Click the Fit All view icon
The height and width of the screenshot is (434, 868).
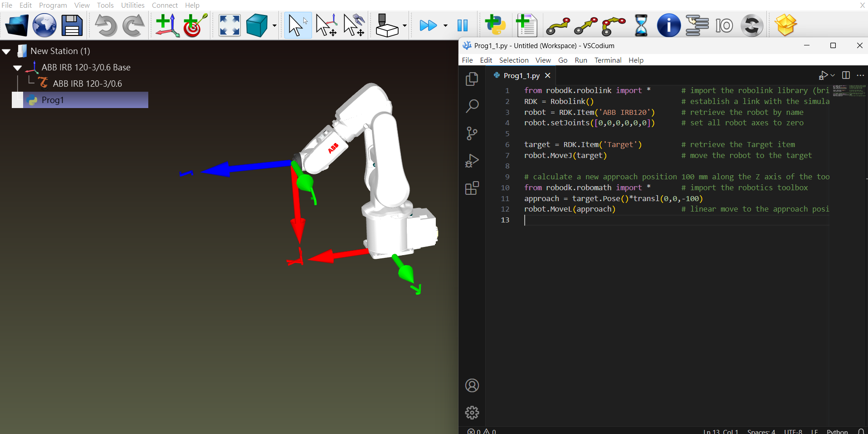tap(229, 25)
